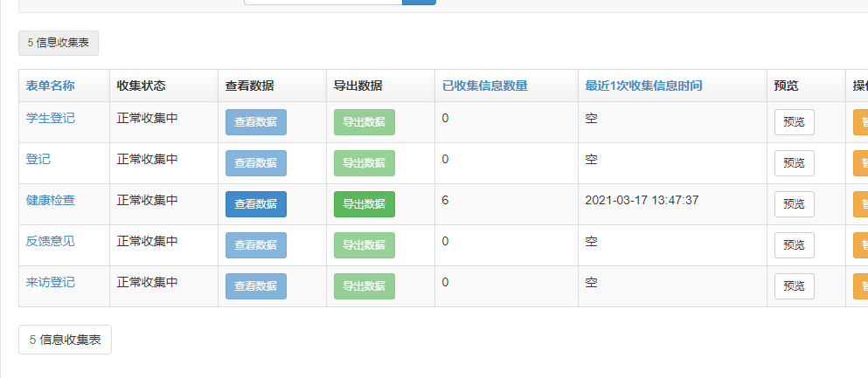Click 正常收集中 status in 来访登记 row
Screen dimensions: 868x378
point(147,282)
